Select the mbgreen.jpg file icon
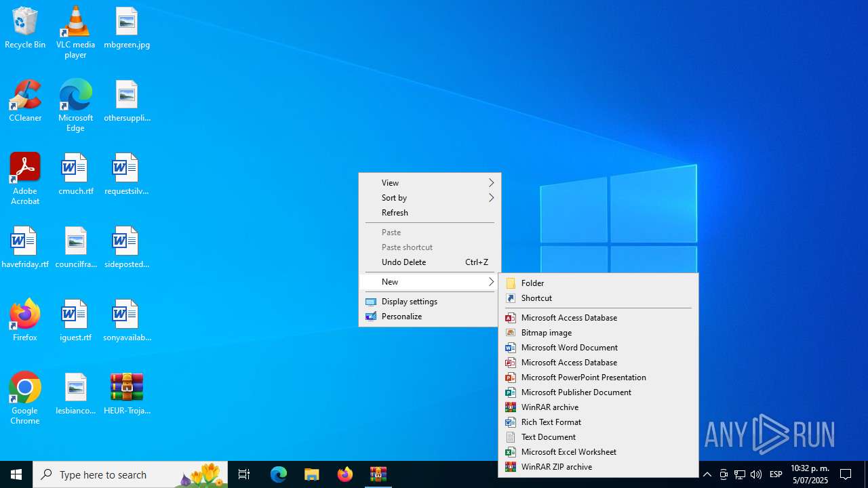The height and width of the screenshot is (488, 868). [x=127, y=28]
